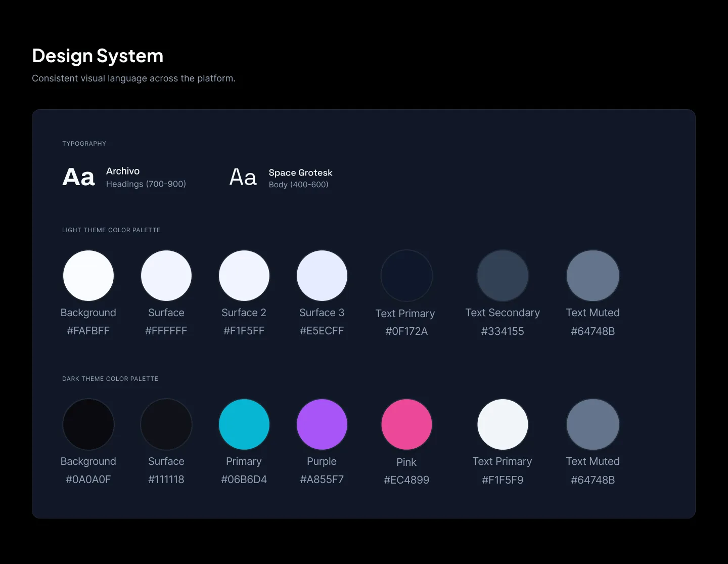
Task: Click the '#111118' hex code
Action: click(x=166, y=480)
